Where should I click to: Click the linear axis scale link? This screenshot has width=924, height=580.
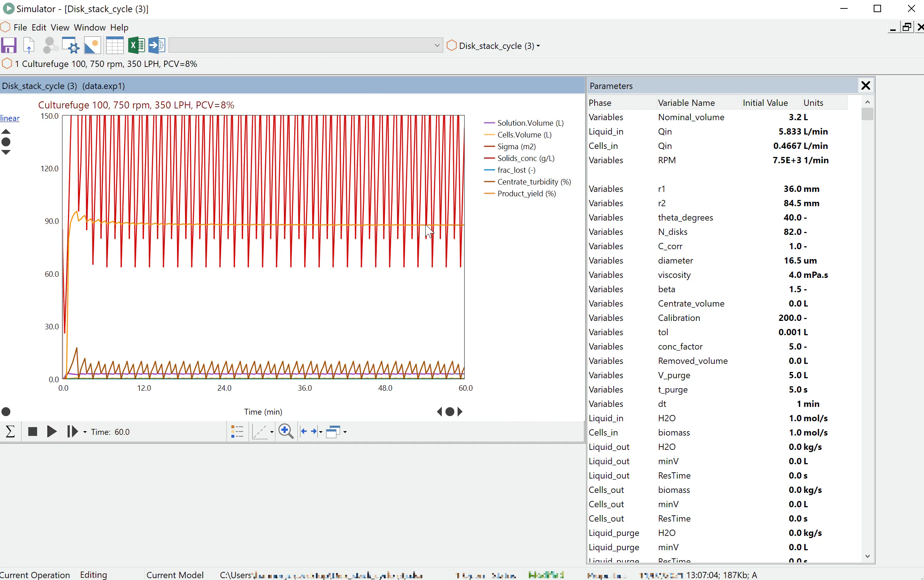[x=10, y=118]
